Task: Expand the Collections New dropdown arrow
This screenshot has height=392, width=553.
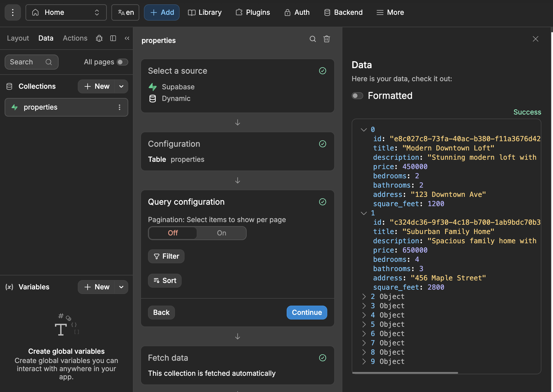Action: pos(121,86)
